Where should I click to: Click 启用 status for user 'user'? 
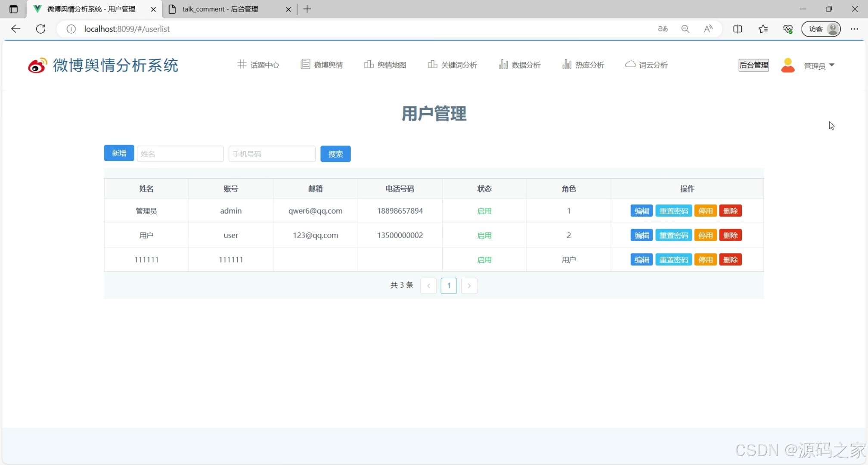tap(484, 235)
